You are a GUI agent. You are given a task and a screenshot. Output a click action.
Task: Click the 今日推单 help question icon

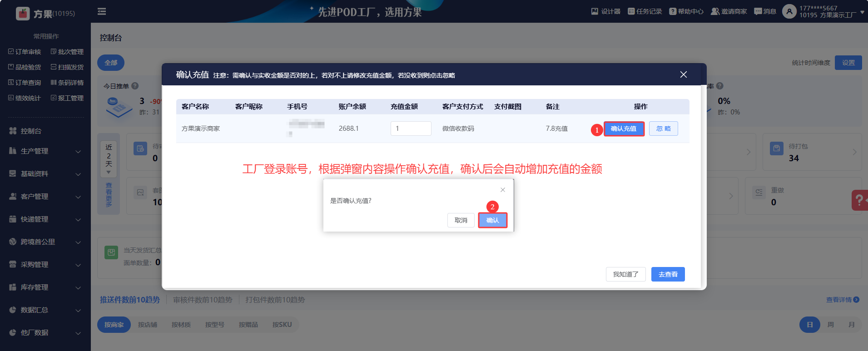(135, 86)
